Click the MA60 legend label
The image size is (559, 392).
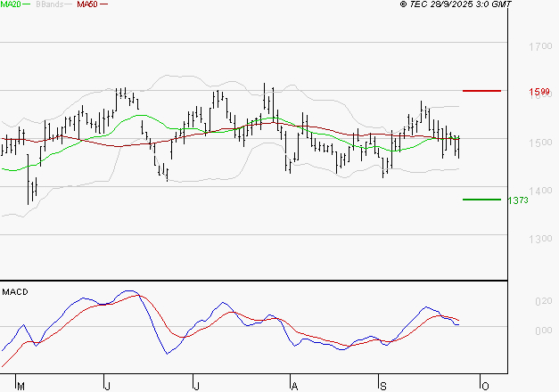87,5
